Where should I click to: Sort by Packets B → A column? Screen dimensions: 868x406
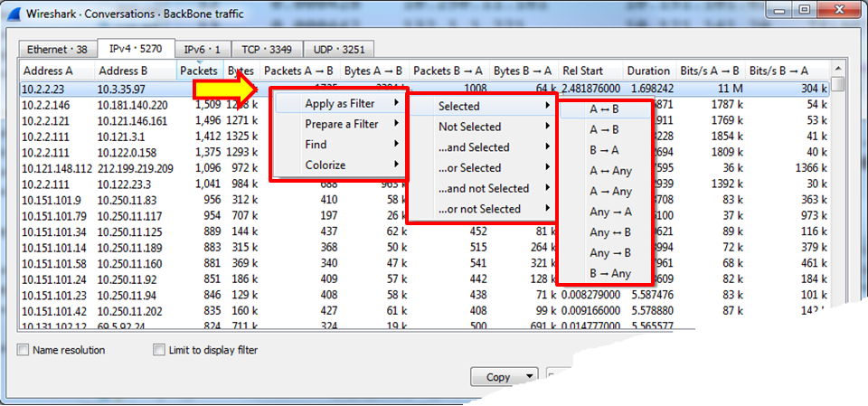449,71
